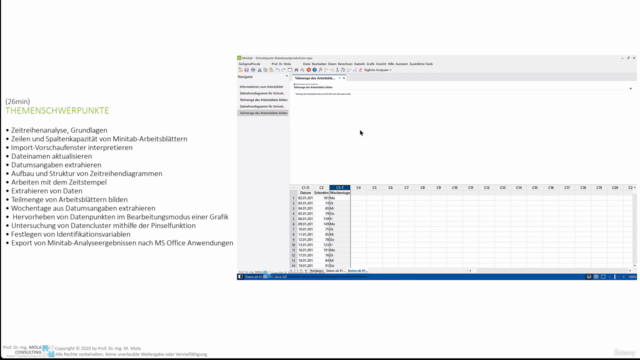Open the Berechnen menu
Viewport: 640px width, 360px height.
tap(345, 64)
